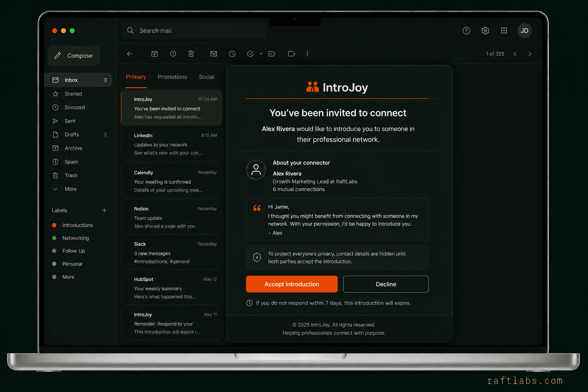
Task: Delete the email with the trash toolbar icon
Action: click(x=191, y=54)
